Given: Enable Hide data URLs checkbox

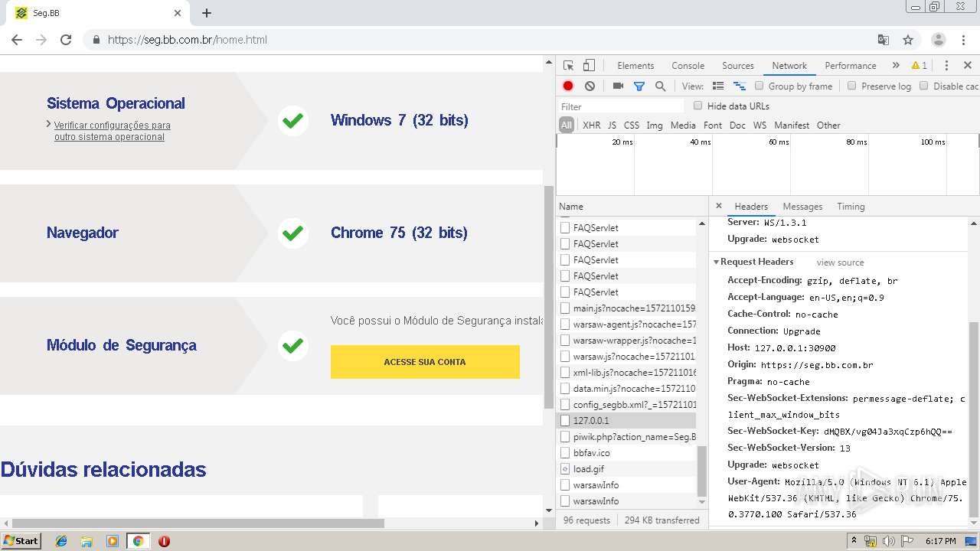Looking at the screenshot, I should tap(697, 106).
